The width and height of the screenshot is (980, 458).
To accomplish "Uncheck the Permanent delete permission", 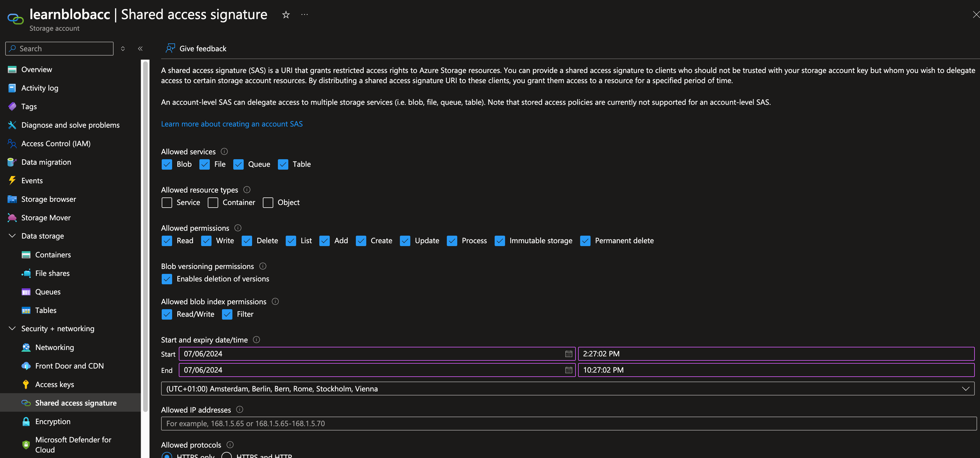I will click(585, 241).
